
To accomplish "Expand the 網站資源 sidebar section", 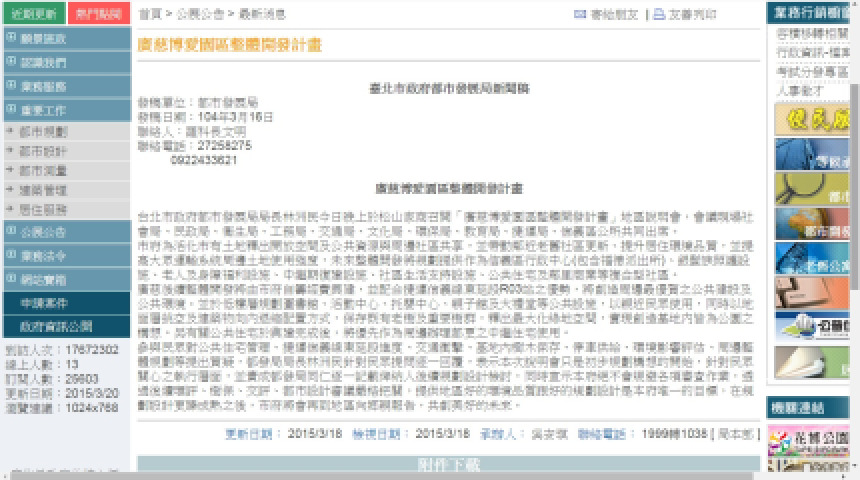I will coord(44,279).
